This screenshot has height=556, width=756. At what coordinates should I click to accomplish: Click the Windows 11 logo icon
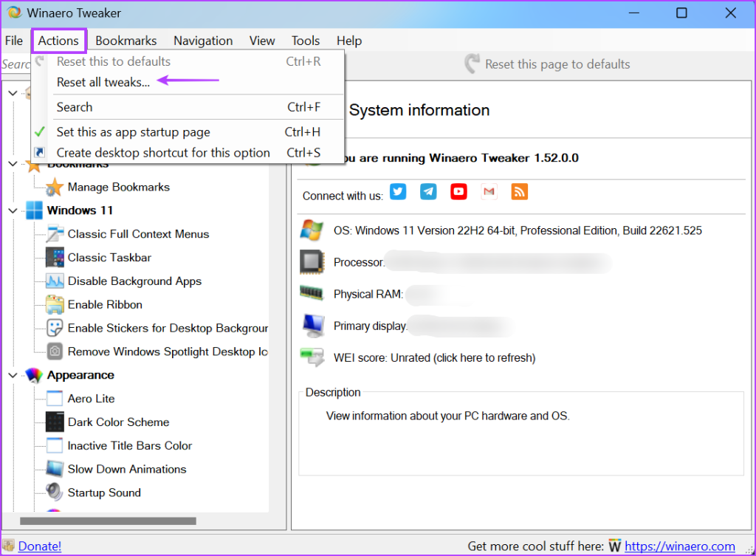tap(34, 210)
